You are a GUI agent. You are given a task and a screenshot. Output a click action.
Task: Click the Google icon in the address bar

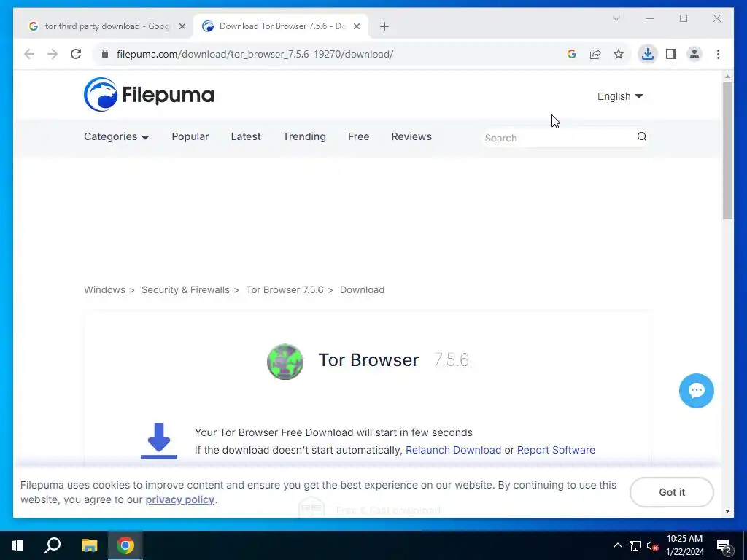pyautogui.click(x=572, y=54)
